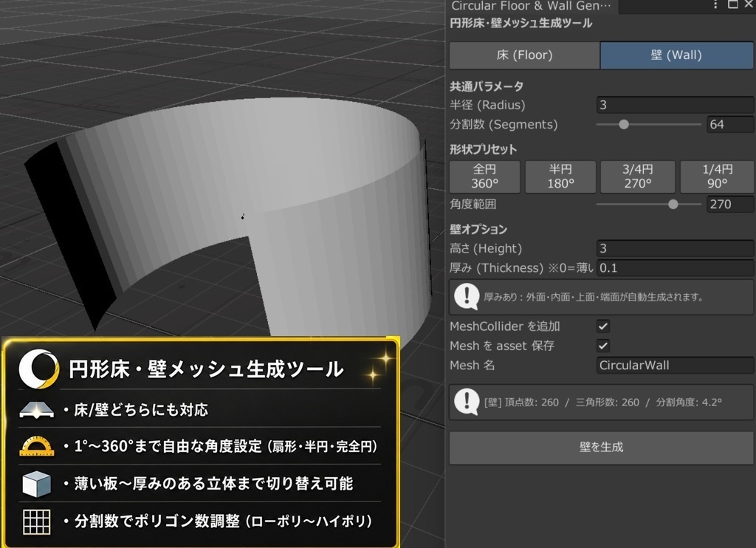Screen dimensions: 756x548
Task: Open the window's three-dot options menu
Action: 715,5
